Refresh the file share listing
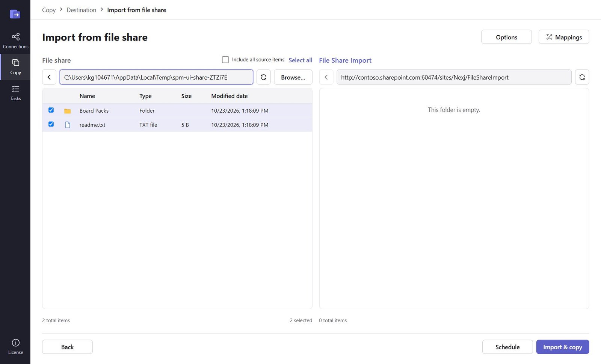Screen dimensions: 601x364 click(x=264, y=77)
